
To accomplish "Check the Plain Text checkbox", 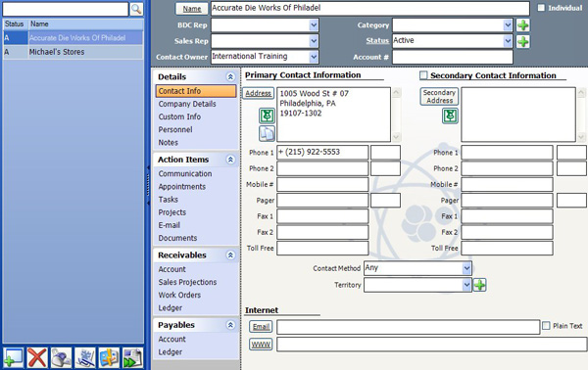I will pyautogui.click(x=547, y=326).
